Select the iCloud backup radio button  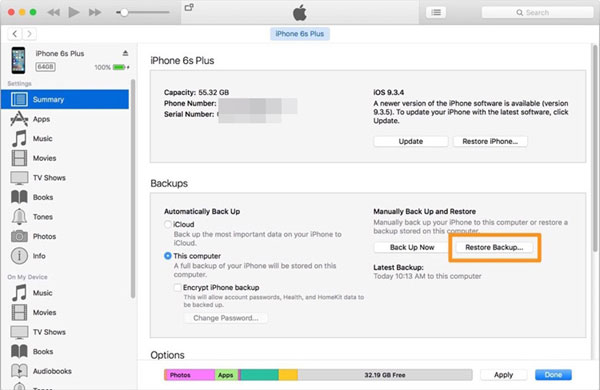168,224
